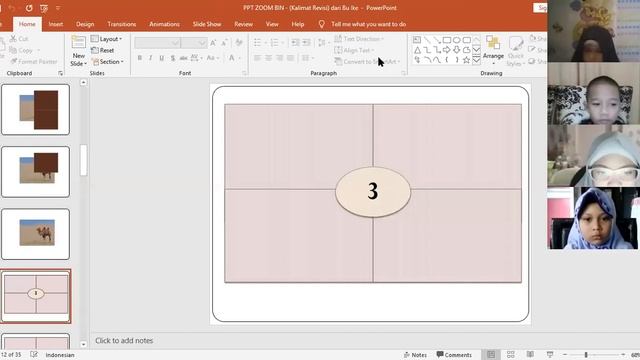This screenshot has height=360, width=640.
Task: Select the Curve shape in gallery
Action: (x=437, y=60)
